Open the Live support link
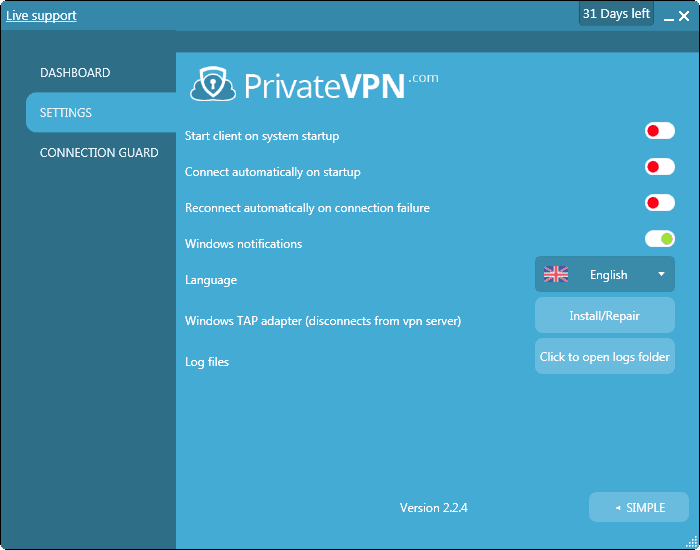This screenshot has width=700, height=550. point(41,16)
